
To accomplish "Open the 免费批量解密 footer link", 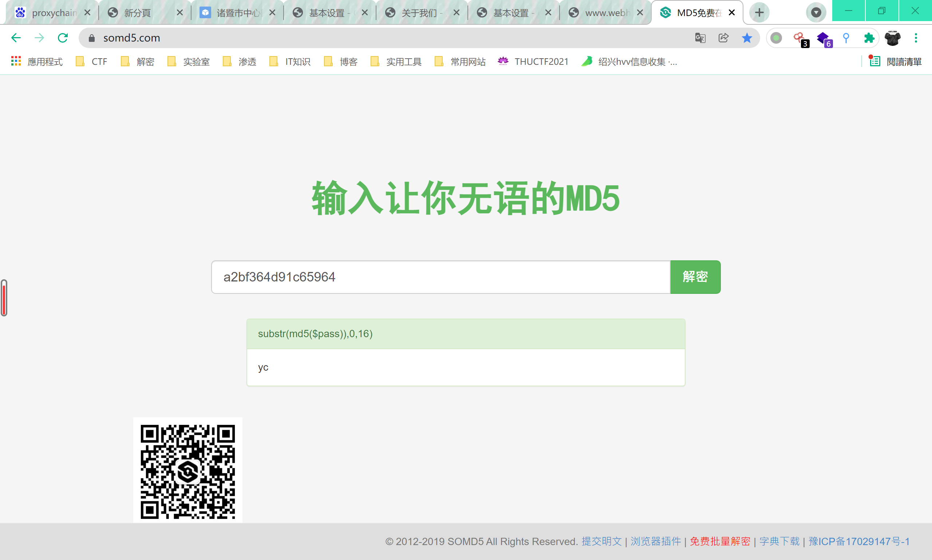I will [720, 541].
